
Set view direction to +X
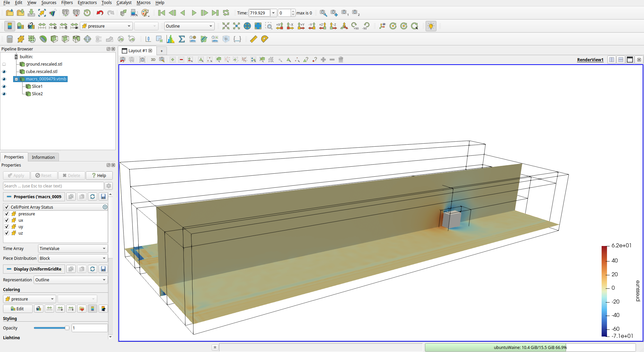pyautogui.click(x=280, y=26)
